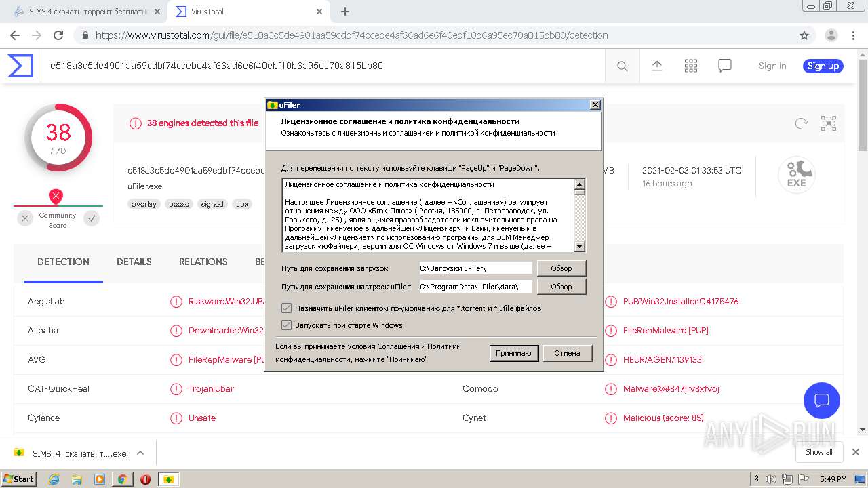Click the uFiler settings path input field
This screenshot has width=868, height=488.
pyautogui.click(x=475, y=287)
